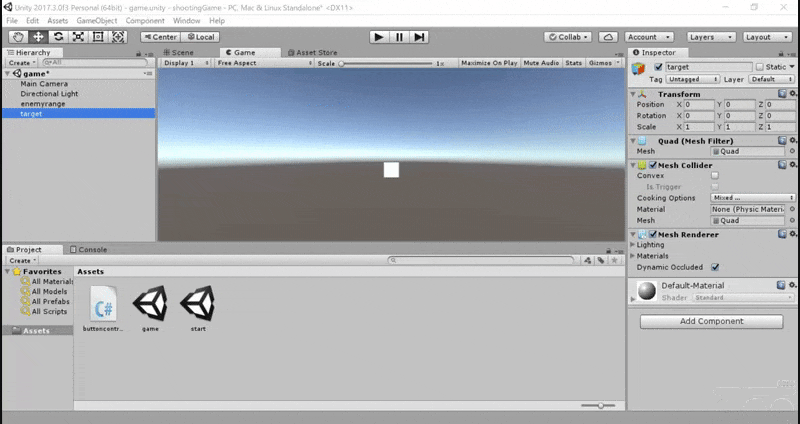Open Layout dropdown in toolbar
The height and width of the screenshot is (424, 800).
766,37
